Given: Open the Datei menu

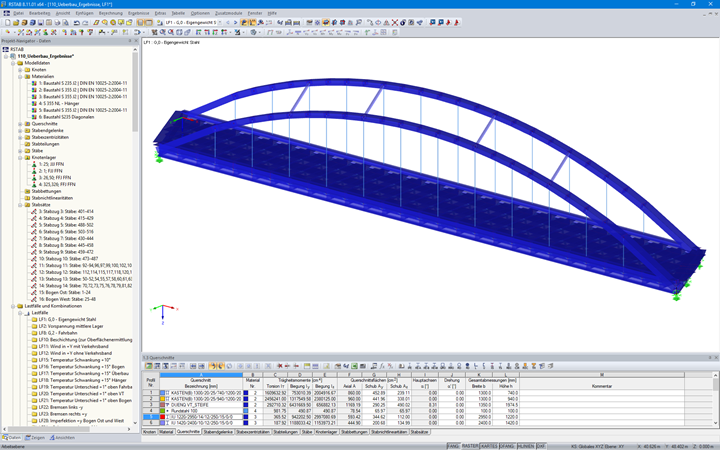Looking at the screenshot, I should pyautogui.click(x=18, y=13).
